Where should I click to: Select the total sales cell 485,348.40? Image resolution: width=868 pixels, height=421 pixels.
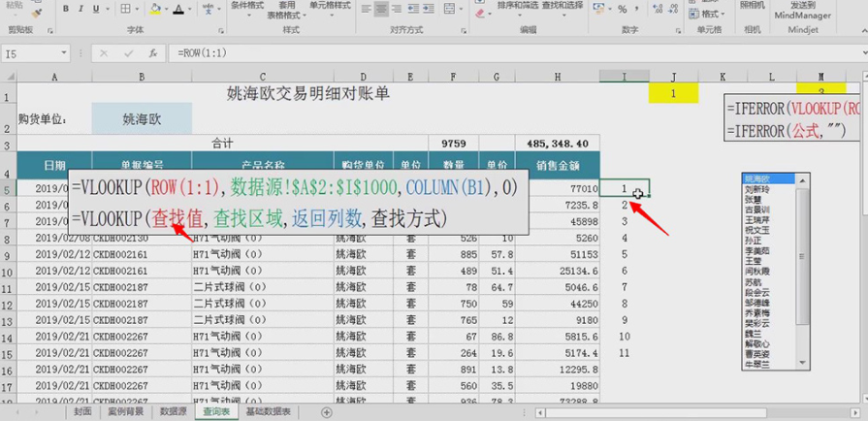pos(558,144)
